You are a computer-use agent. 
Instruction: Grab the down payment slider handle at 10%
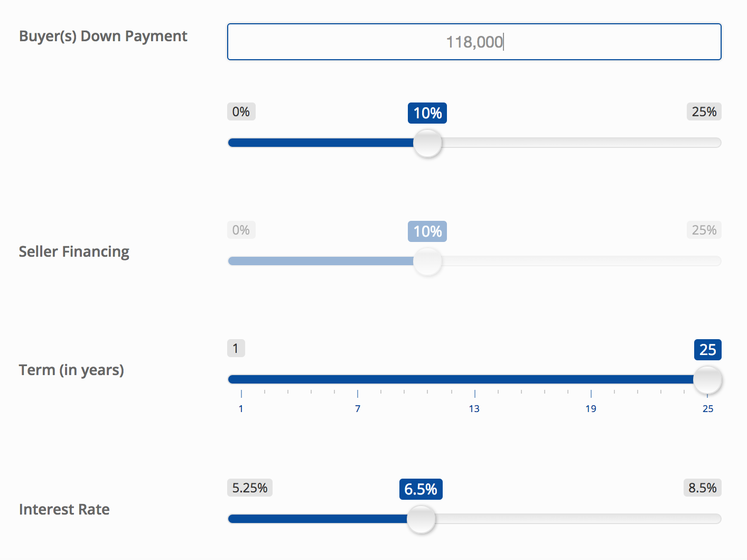tap(427, 143)
